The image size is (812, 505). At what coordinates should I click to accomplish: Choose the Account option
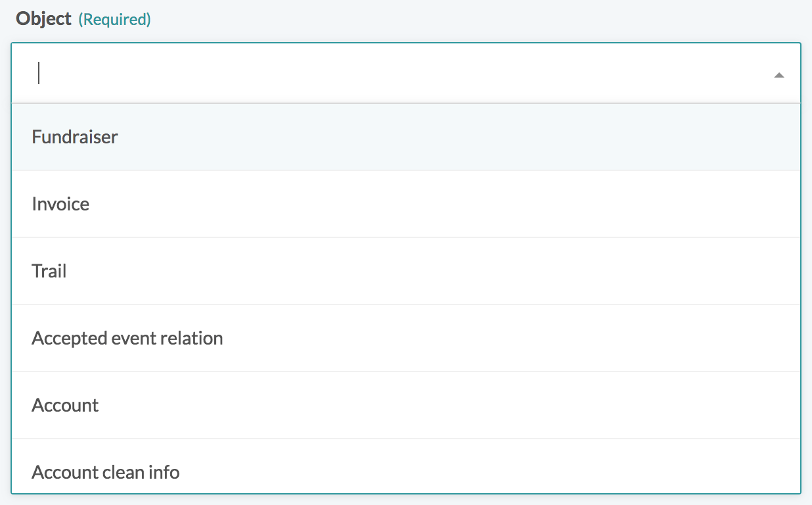pyautogui.click(x=65, y=405)
